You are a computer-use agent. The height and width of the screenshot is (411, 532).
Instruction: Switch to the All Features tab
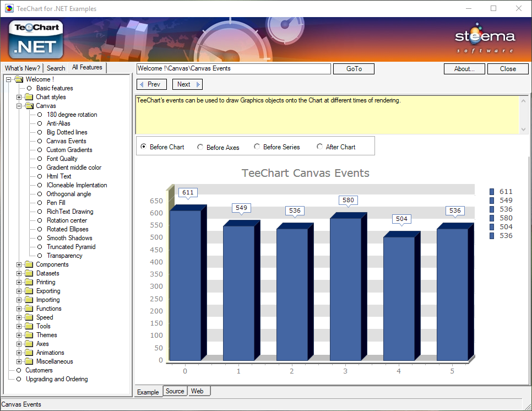click(x=87, y=67)
